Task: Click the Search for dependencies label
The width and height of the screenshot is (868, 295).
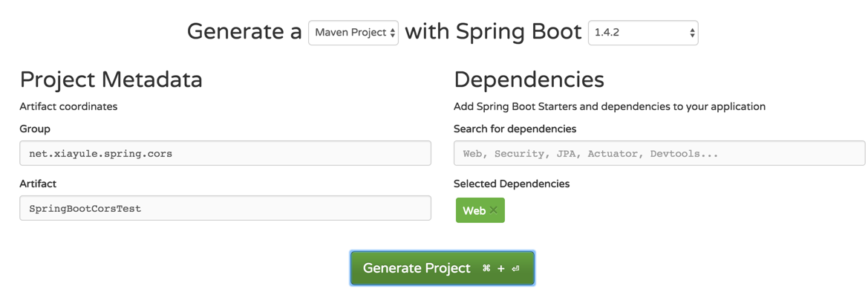Action: tap(515, 129)
